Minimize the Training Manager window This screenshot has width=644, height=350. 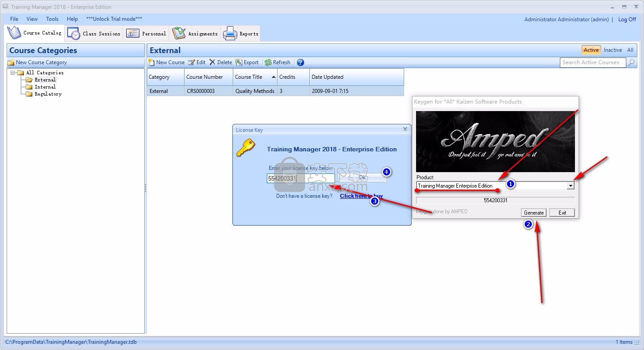point(612,7)
